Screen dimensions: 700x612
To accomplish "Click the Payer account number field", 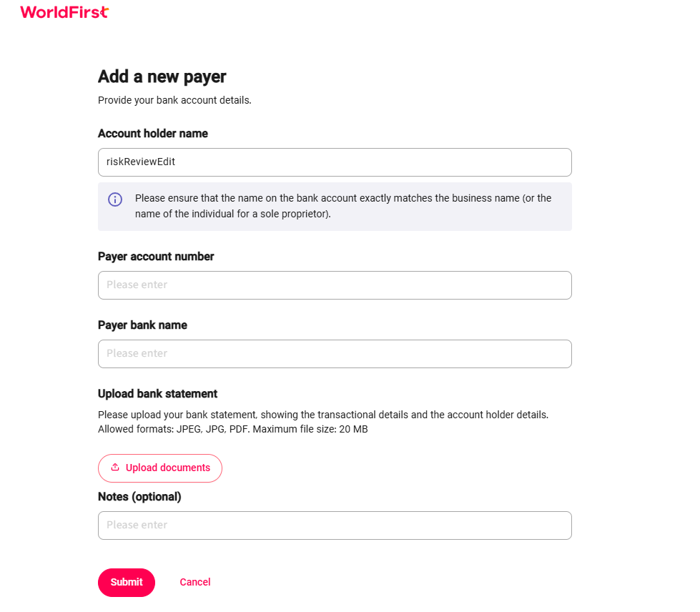I will point(335,285).
